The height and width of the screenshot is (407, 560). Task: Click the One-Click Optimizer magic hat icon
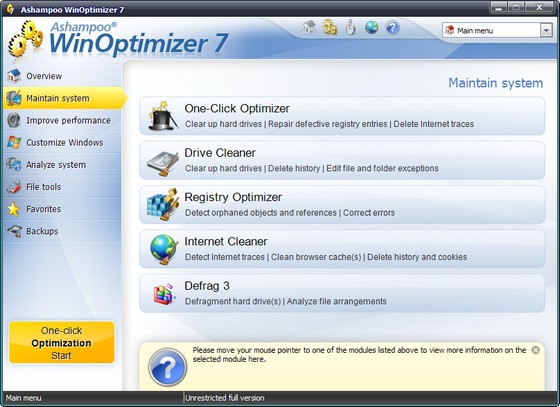pos(162,116)
